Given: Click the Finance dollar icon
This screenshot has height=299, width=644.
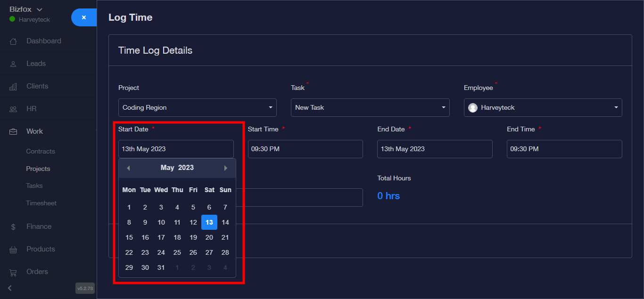Looking at the screenshot, I should (x=13, y=227).
